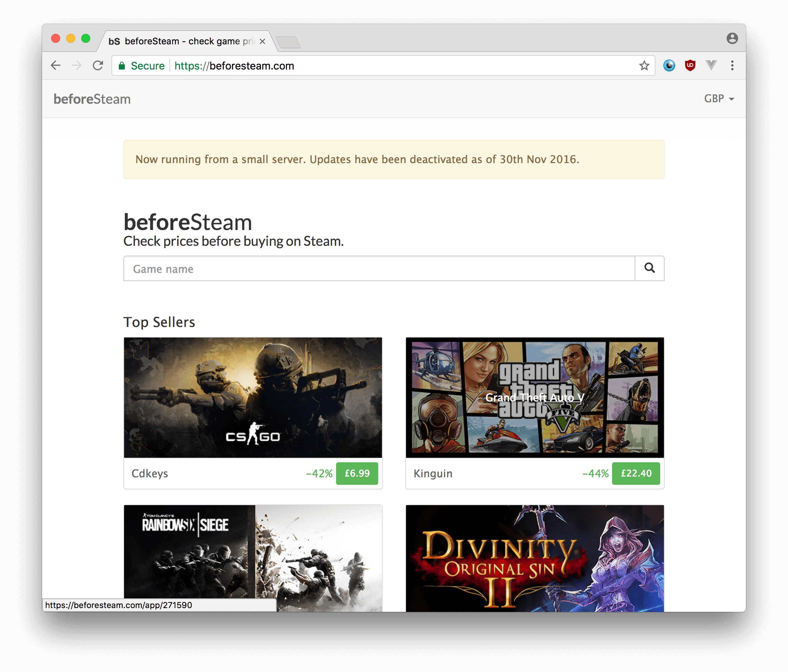Open the uBlock Origin shield extension
788x672 pixels.
pos(690,65)
